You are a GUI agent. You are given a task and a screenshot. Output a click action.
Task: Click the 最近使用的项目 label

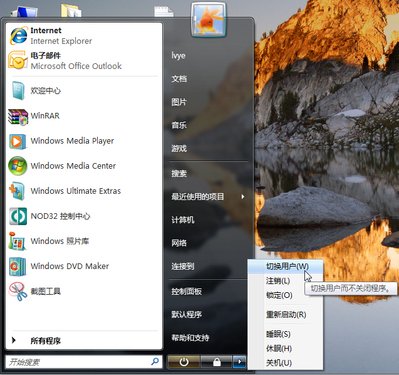point(198,197)
